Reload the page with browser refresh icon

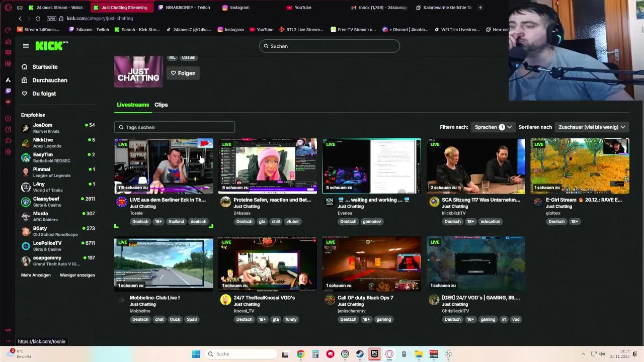pos(38,19)
